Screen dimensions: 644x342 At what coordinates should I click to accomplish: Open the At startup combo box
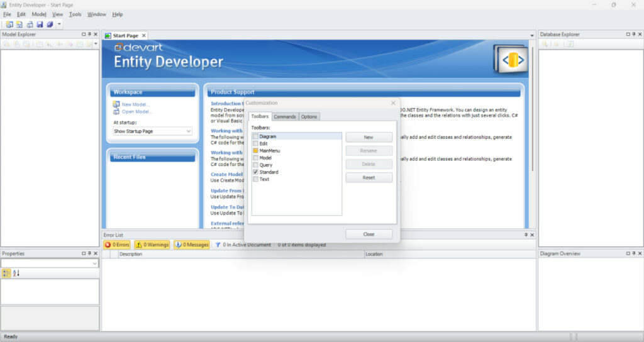pos(152,131)
